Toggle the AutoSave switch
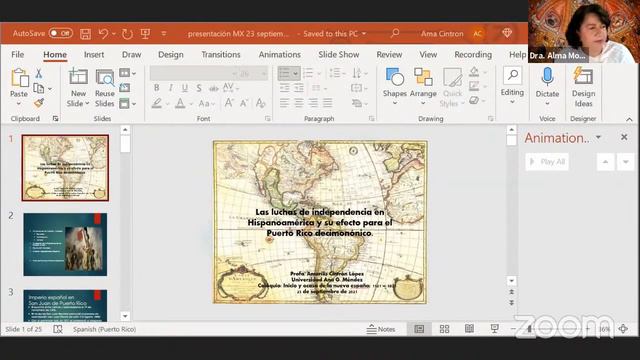Image resolution: width=640 pixels, height=360 pixels. click(60, 33)
